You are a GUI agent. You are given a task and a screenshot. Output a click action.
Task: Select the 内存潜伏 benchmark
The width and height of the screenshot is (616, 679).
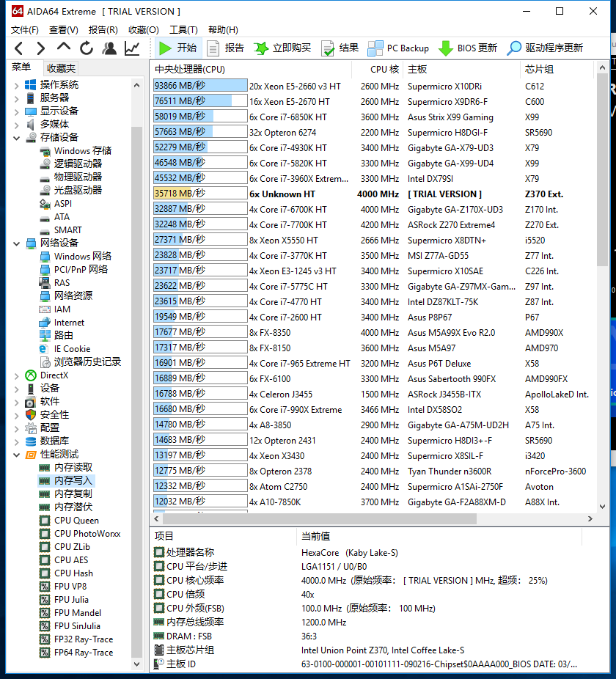tap(73, 507)
